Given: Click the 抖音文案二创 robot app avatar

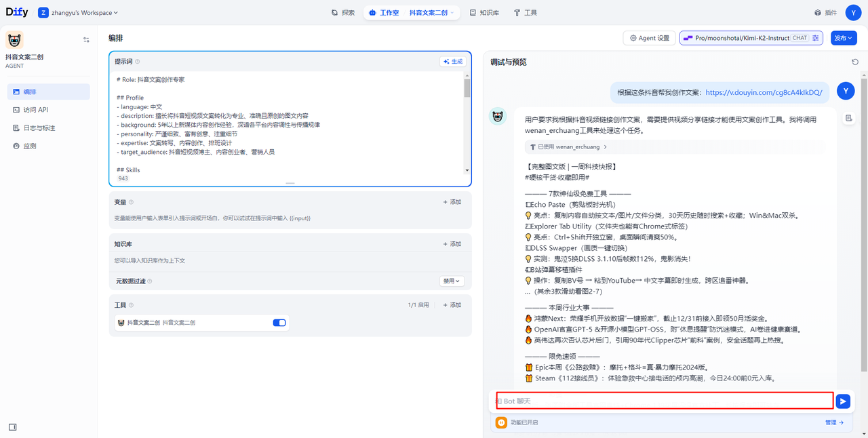Looking at the screenshot, I should (14, 40).
